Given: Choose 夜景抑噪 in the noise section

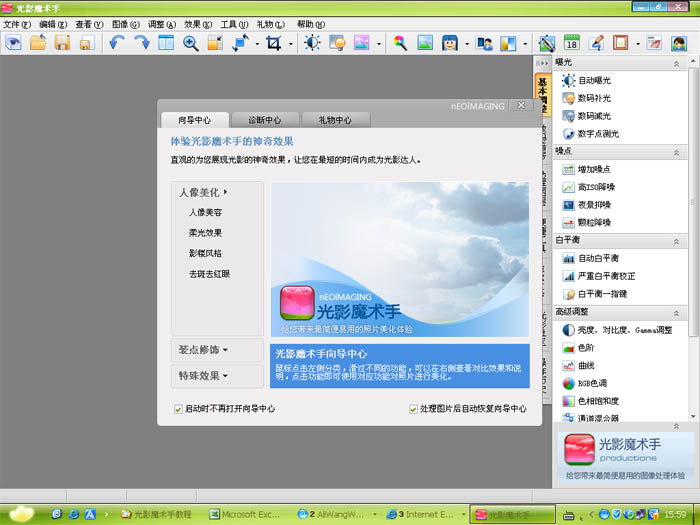Looking at the screenshot, I should pyautogui.click(x=586, y=205).
